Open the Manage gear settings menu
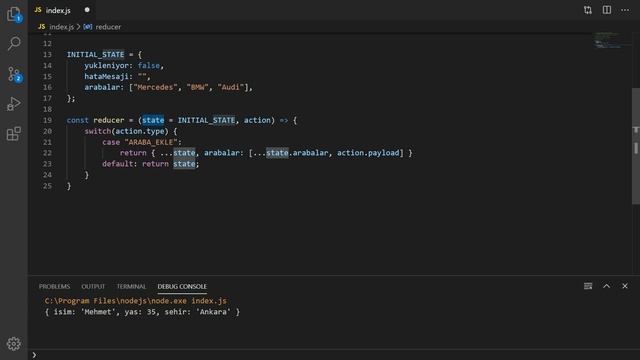 [x=14, y=344]
